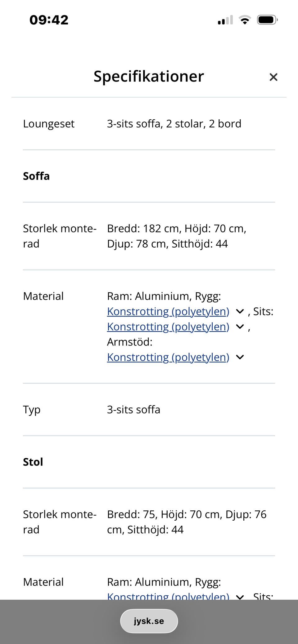Expand chevron after sofa Armstöd Konstrotting link
Screen dimensions: 298x644
click(x=240, y=357)
